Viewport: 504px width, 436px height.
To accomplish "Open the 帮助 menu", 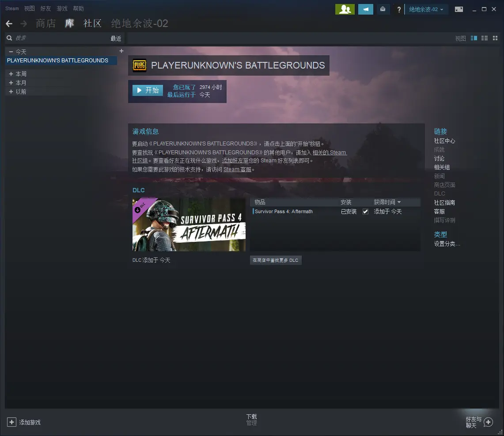I will [79, 8].
